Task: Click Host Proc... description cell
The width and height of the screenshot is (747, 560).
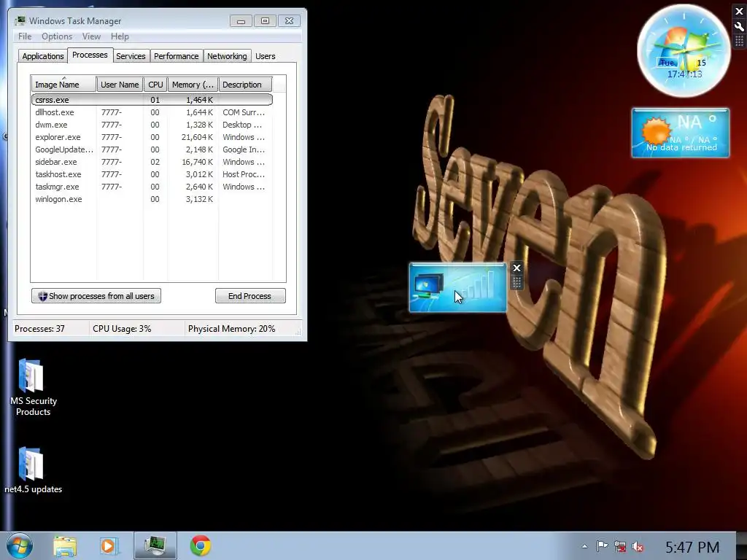Action: [244, 174]
